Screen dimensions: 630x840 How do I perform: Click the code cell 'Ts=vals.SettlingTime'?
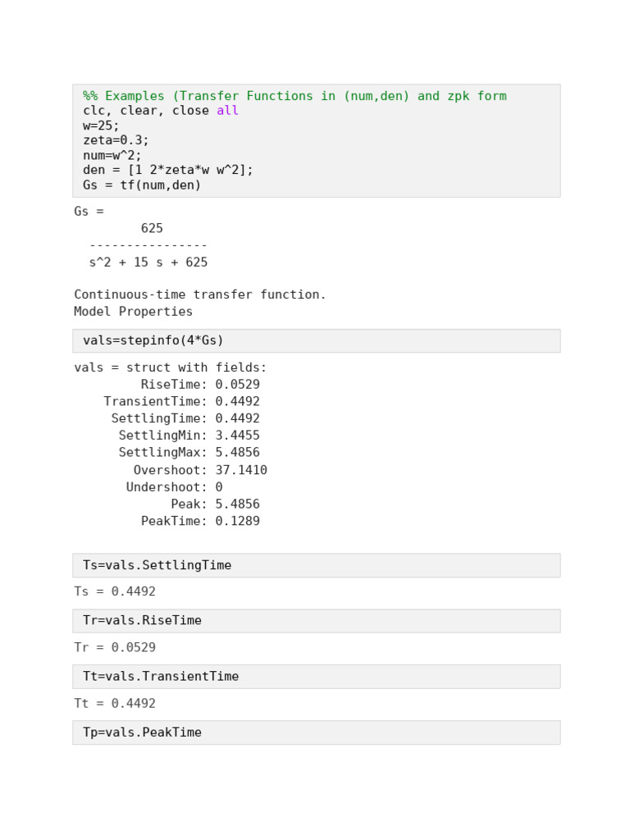[x=317, y=566]
